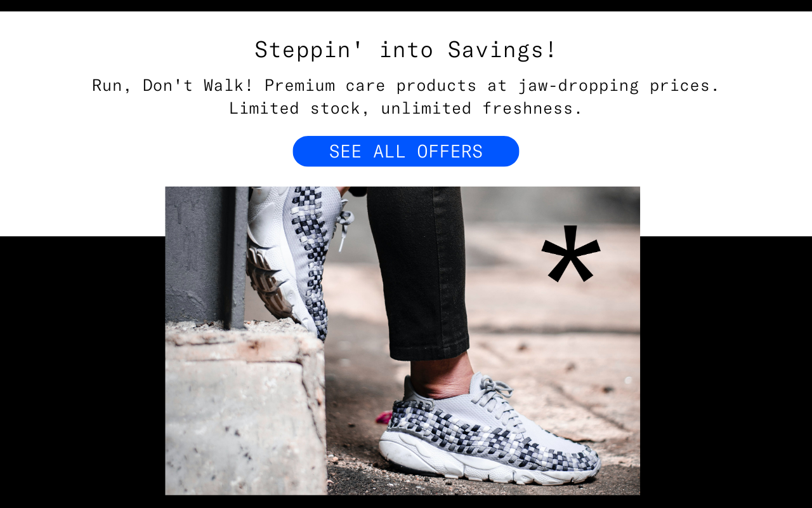
Task: Click the black asterisk icon on photo
Action: pos(570,254)
